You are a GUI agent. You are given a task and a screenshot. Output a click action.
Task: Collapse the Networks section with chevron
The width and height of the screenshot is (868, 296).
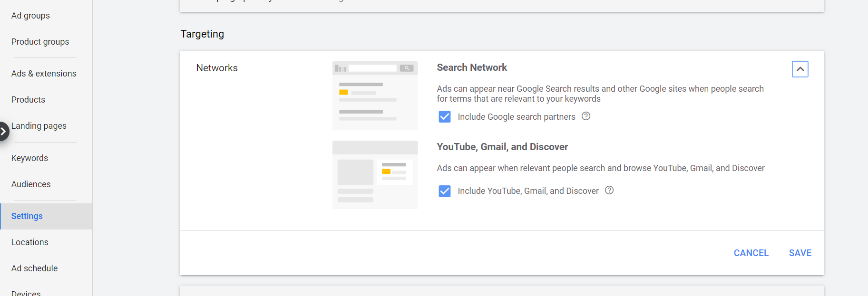[x=800, y=69]
